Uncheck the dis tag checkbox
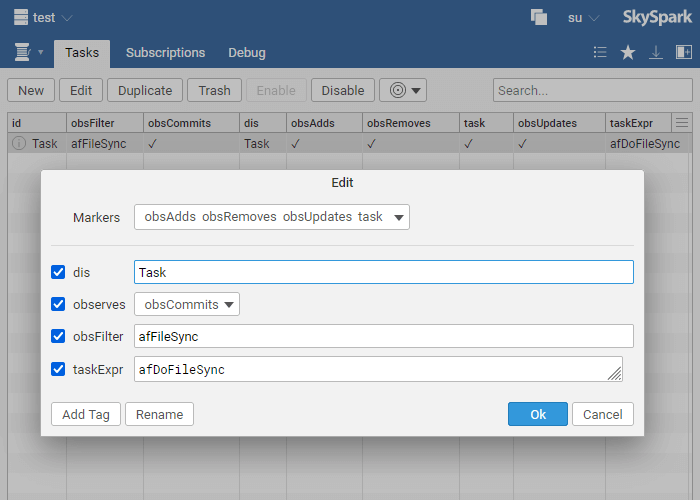 point(58,272)
